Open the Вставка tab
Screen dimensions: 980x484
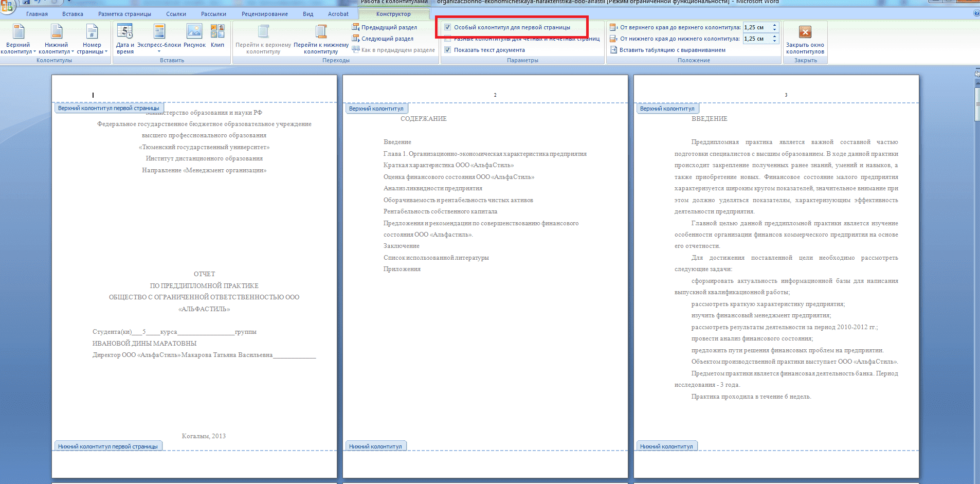coord(72,14)
